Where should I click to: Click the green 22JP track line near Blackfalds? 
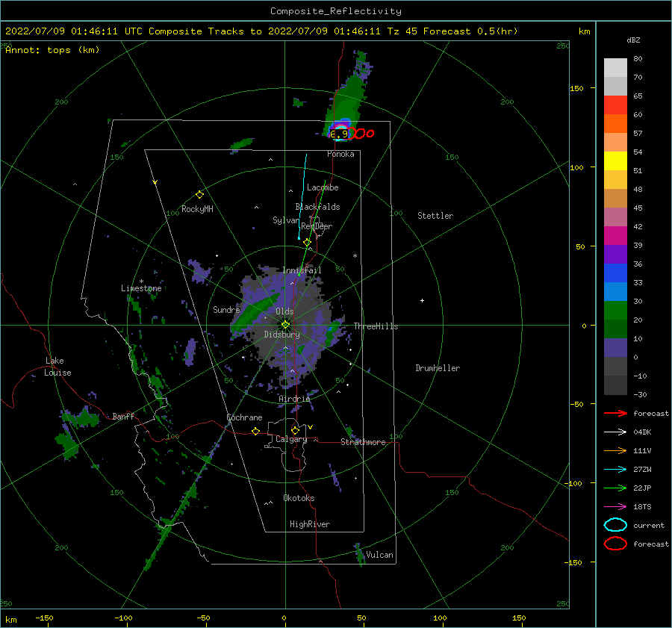point(312,228)
